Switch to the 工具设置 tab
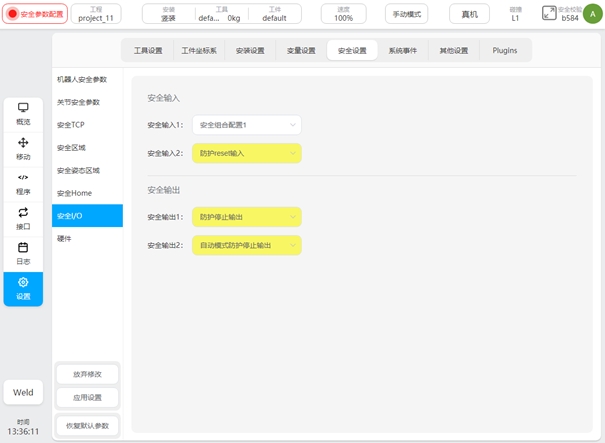The width and height of the screenshot is (605, 443). 148,50
